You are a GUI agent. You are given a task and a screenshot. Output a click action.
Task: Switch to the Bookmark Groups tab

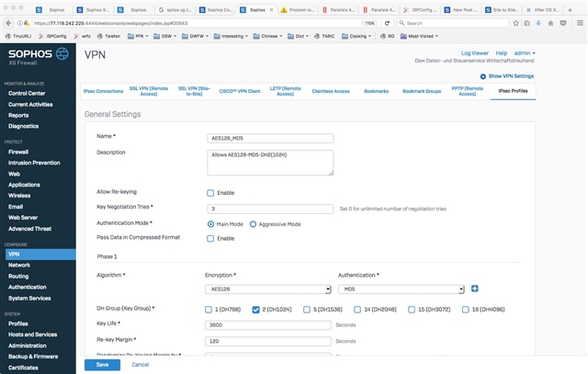coord(422,91)
